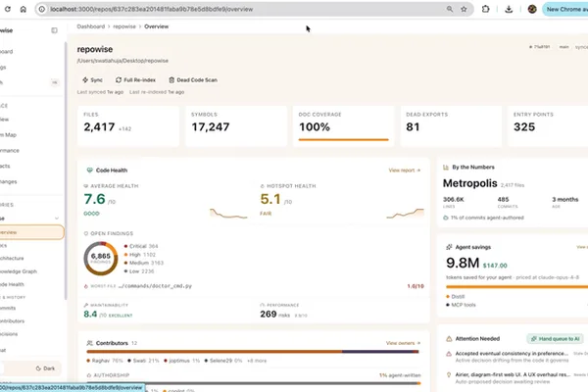Click the main branch badge
Viewport: 588px width, 392px height.
563,47
